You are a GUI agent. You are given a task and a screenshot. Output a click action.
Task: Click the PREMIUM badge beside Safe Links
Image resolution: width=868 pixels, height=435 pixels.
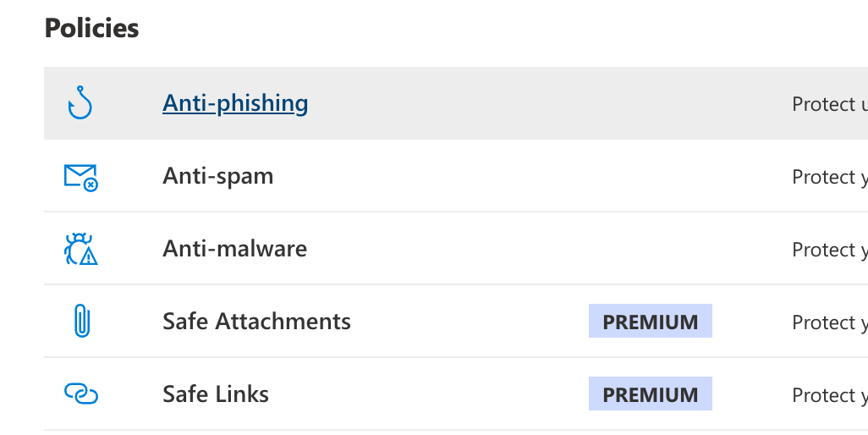point(650,394)
